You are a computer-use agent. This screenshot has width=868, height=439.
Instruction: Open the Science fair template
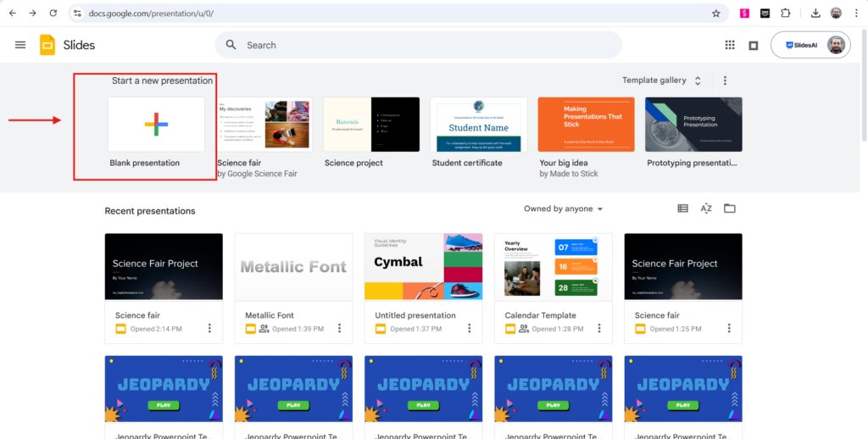point(264,125)
